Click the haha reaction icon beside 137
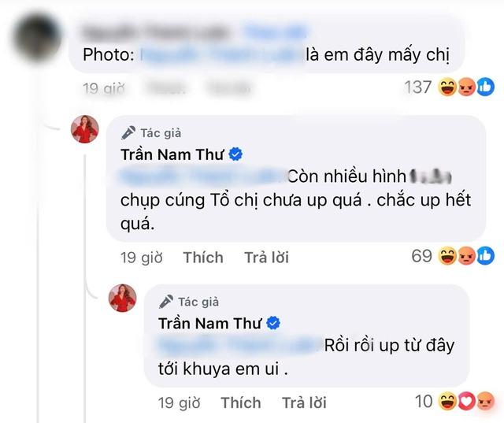The image size is (504, 423). point(448,87)
